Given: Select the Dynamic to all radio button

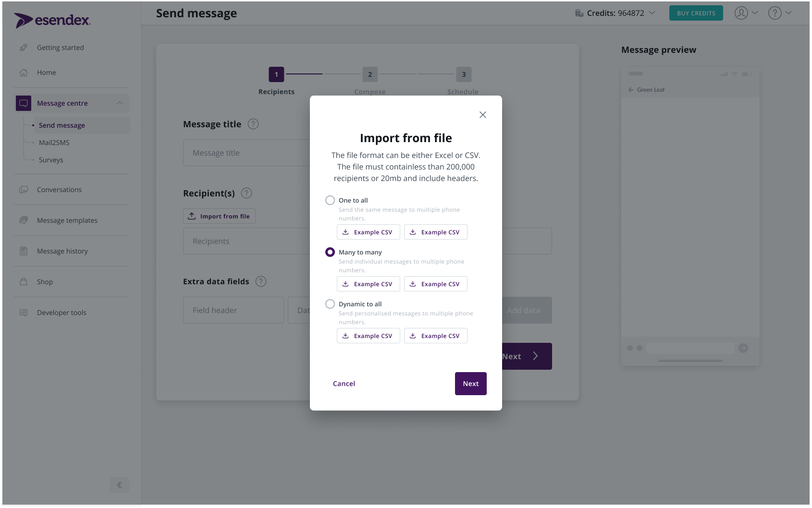Looking at the screenshot, I should (330, 304).
